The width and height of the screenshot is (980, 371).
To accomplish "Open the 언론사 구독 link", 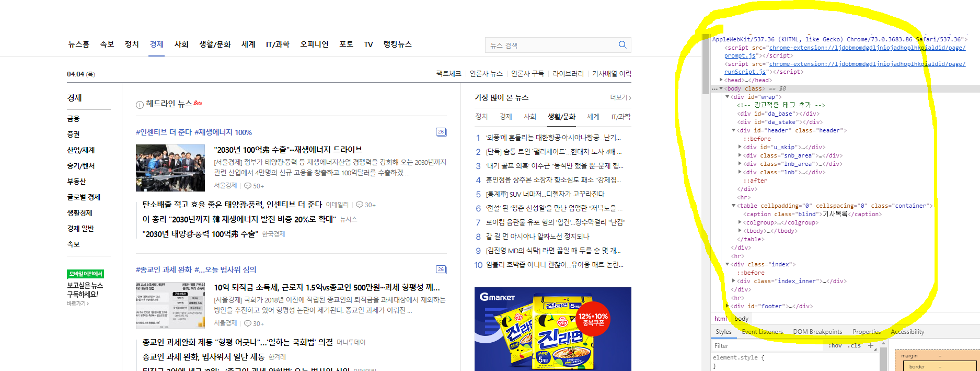I will pos(527,74).
